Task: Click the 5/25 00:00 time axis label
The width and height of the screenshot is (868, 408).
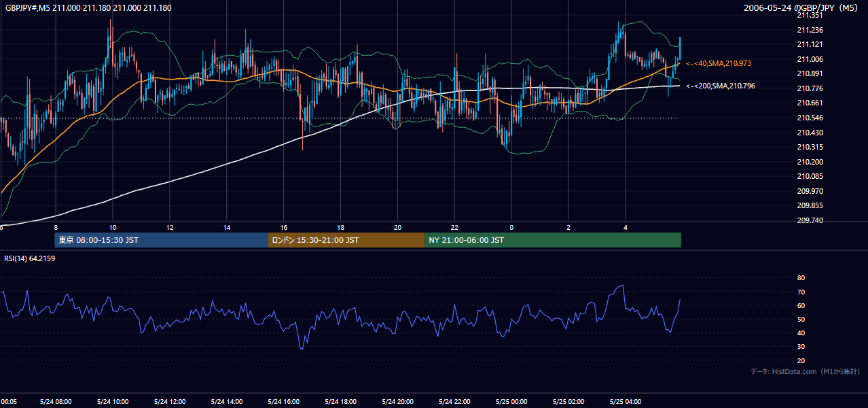Action: tap(511, 402)
